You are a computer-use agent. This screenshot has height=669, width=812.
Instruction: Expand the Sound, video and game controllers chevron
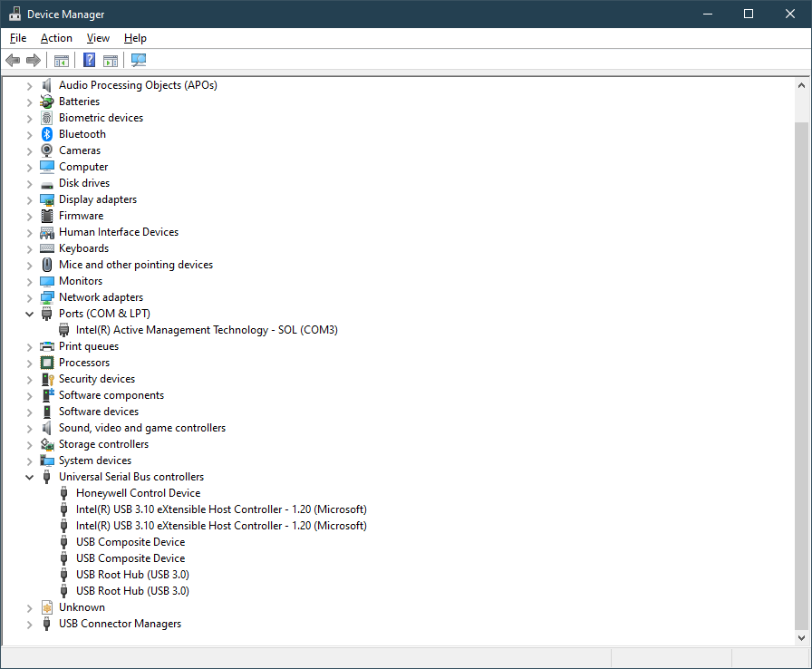30,428
